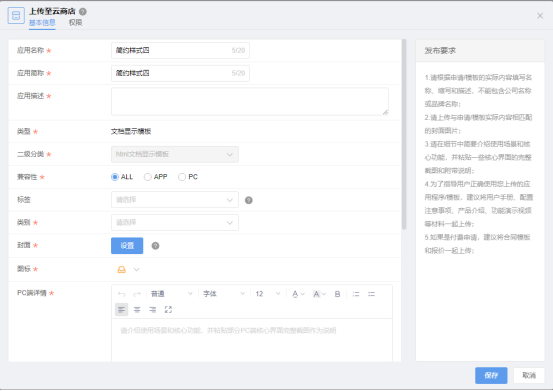Click the 应用名称 input field
553x391 pixels.
pyautogui.click(x=180, y=50)
